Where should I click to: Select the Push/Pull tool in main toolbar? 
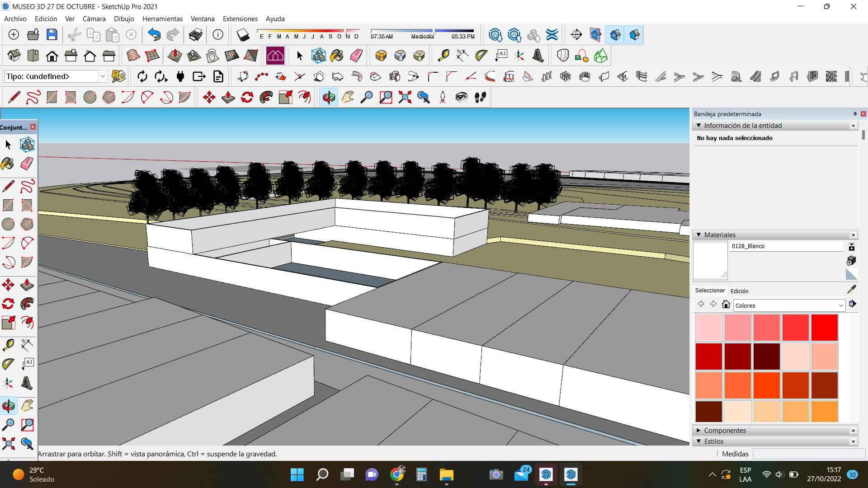(x=228, y=97)
